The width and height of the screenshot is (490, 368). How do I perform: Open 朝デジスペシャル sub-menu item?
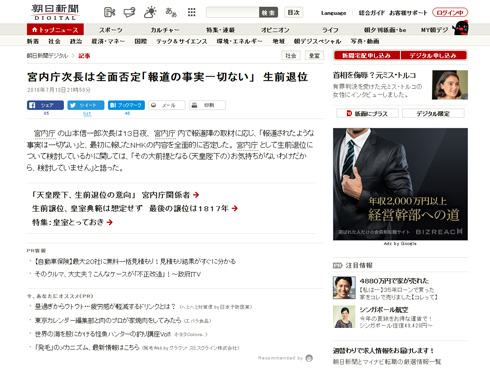[317, 41]
